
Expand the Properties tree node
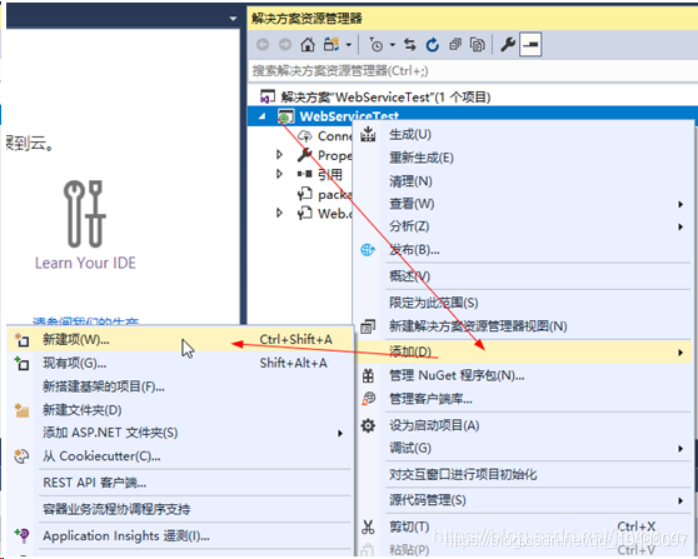(280, 154)
